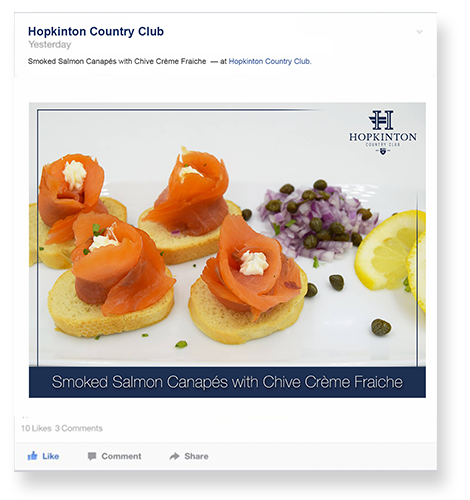Click the Yesterday timestamp

(x=50, y=44)
